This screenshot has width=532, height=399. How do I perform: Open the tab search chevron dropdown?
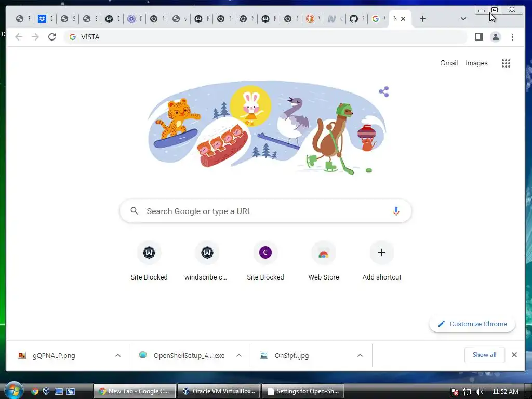[x=463, y=19]
